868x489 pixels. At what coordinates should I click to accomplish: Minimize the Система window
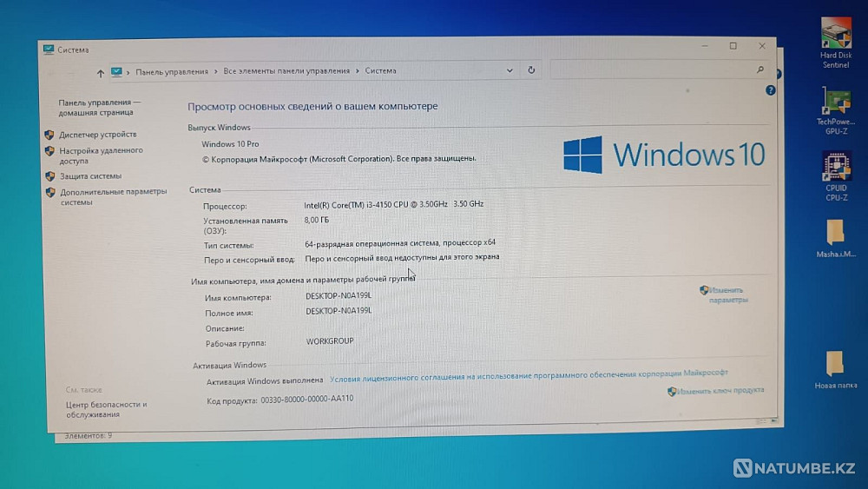tap(705, 46)
